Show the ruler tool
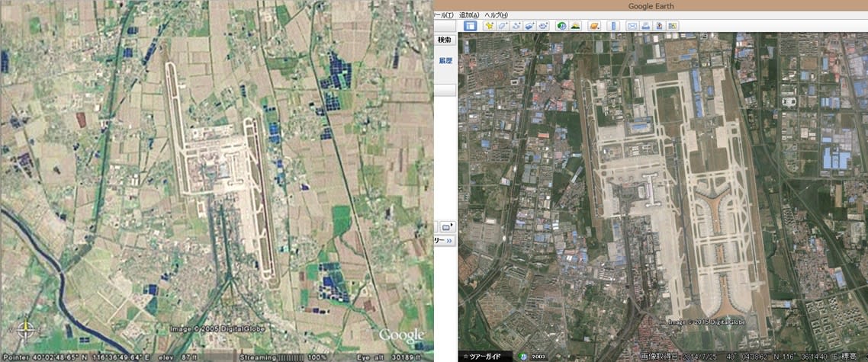The image size is (868, 362). point(612,25)
